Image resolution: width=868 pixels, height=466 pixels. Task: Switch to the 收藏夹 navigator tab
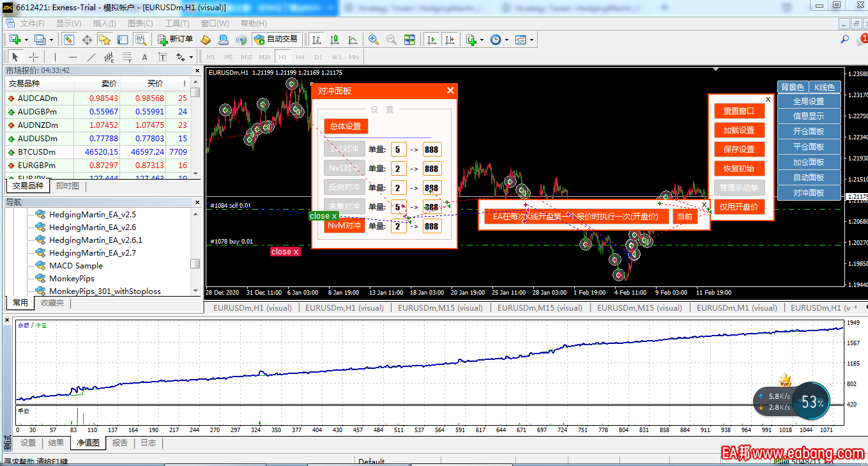(52, 303)
